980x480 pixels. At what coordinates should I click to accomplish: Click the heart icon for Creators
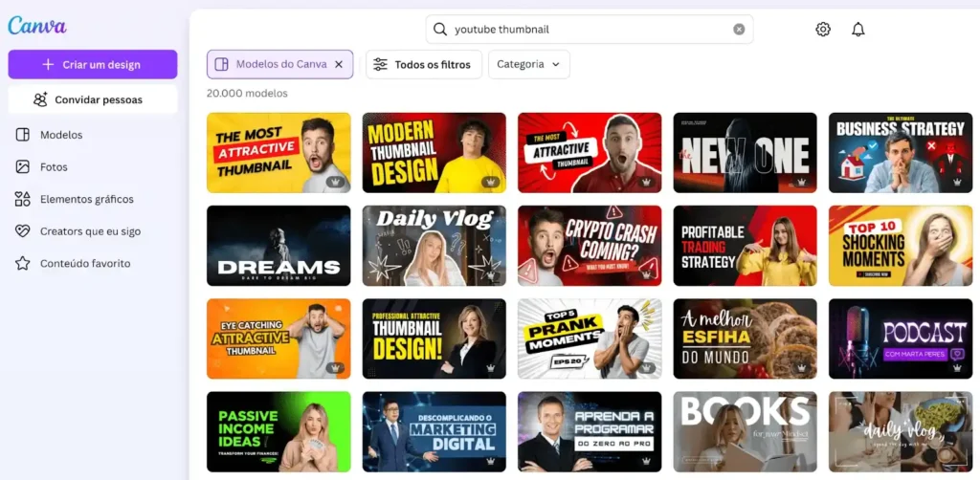tap(23, 231)
